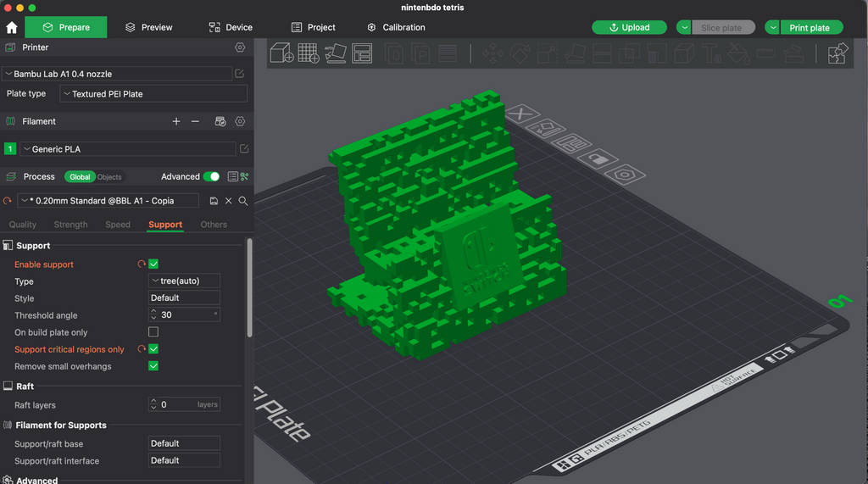Open the Strength settings tab
868x484 pixels.
point(71,225)
